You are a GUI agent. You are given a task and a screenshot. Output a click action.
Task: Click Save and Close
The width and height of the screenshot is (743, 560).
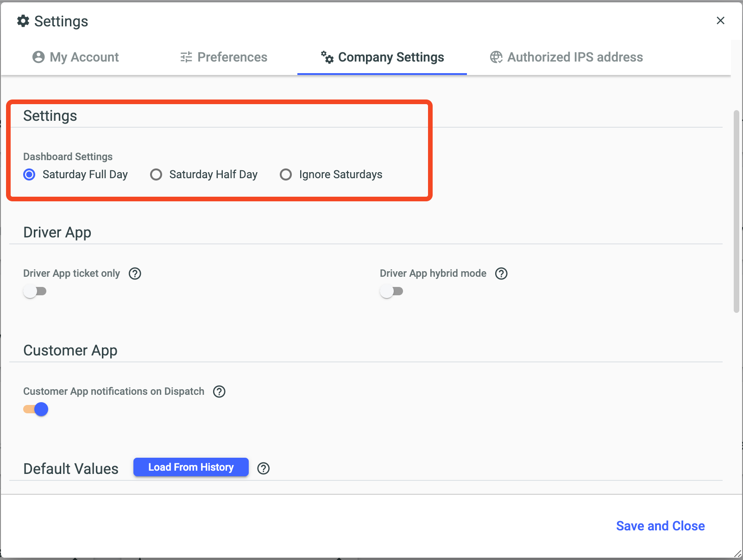point(660,526)
